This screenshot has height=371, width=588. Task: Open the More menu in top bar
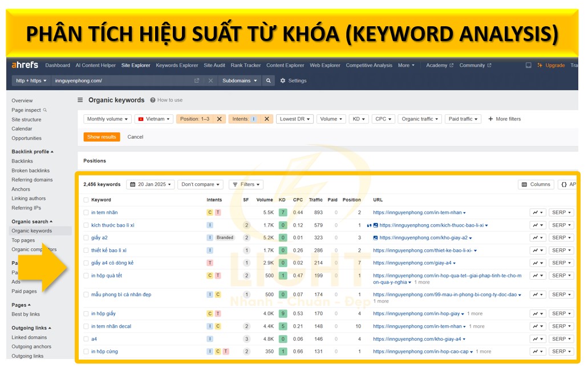tap(406, 65)
